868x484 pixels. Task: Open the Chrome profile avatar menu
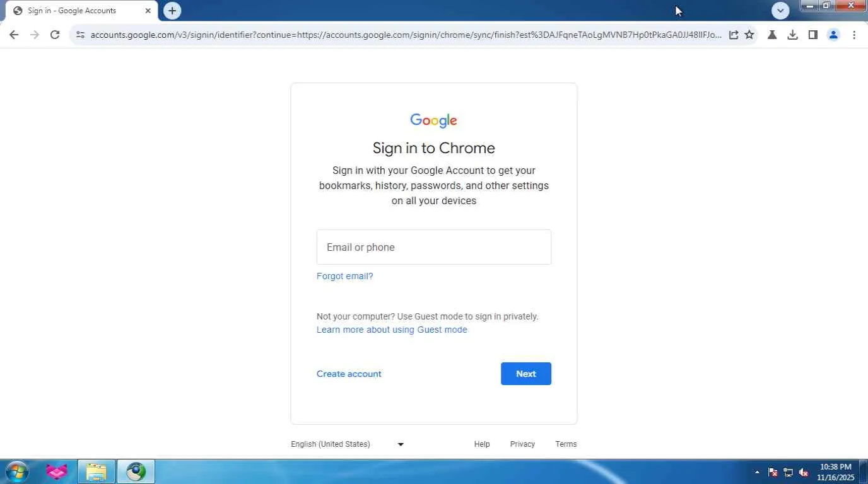[x=833, y=35]
